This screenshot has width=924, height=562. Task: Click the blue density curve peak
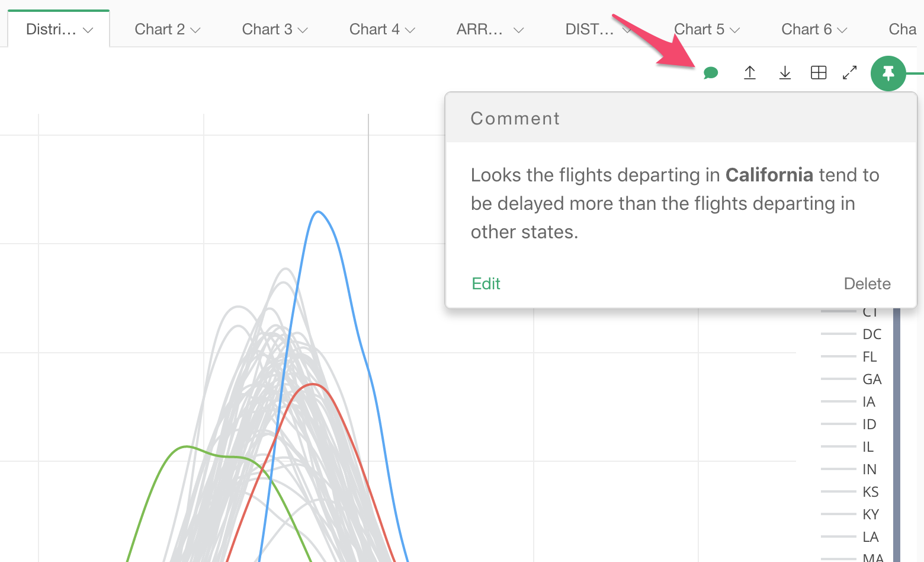pos(318,212)
